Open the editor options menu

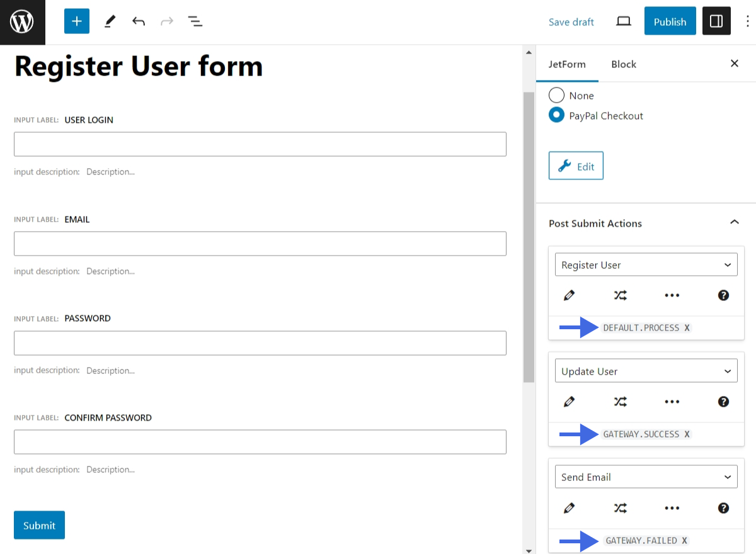(x=747, y=21)
